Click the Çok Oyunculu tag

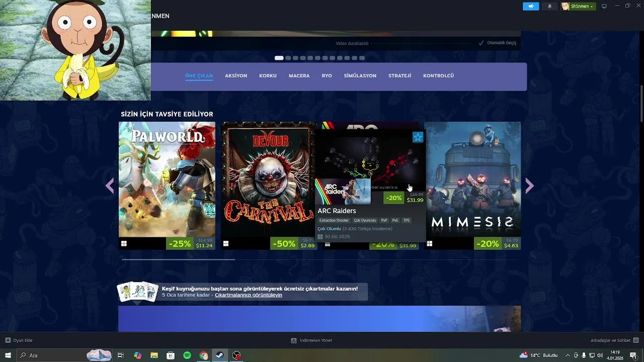coord(365,220)
